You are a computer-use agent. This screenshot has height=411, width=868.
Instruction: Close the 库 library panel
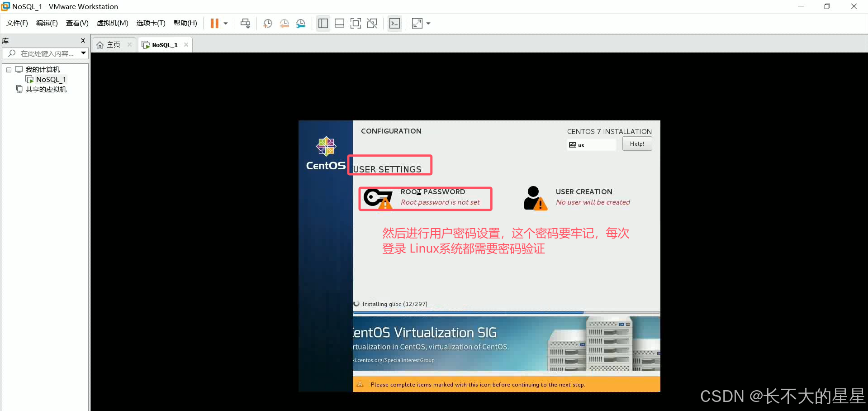[83, 40]
